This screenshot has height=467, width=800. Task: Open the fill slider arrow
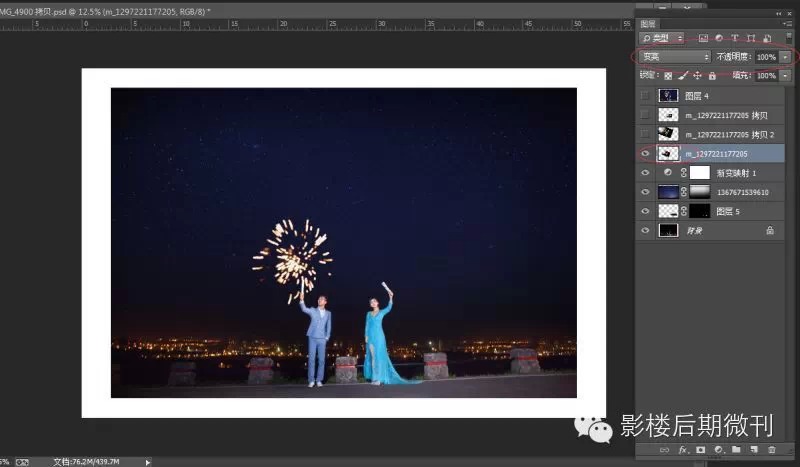(785, 76)
